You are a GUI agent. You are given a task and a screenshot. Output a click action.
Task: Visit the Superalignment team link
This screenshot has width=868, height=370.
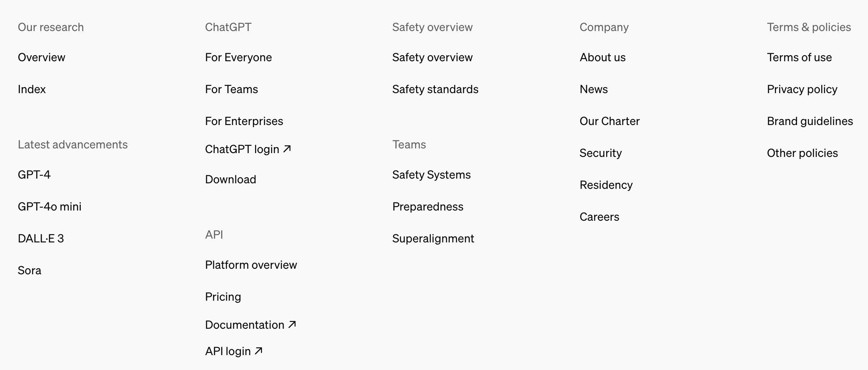433,239
